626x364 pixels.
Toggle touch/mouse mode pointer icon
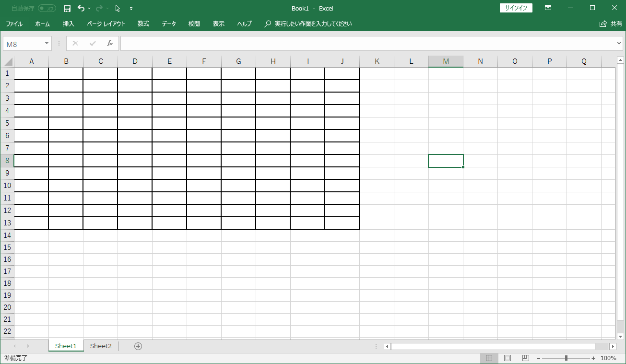[x=118, y=8]
